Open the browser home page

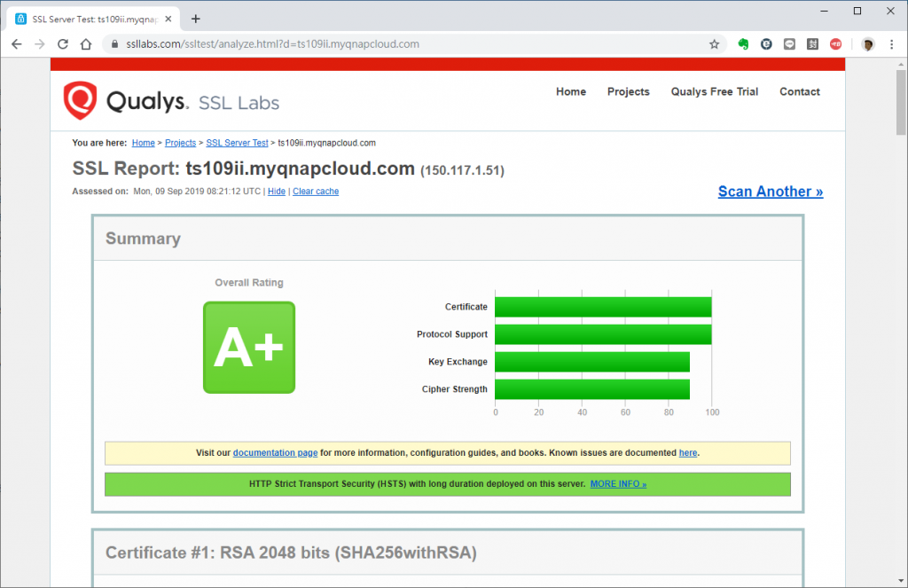(86, 44)
